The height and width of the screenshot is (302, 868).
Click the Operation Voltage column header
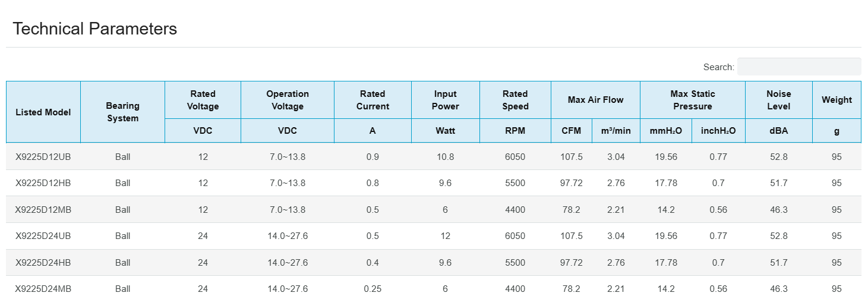288,100
